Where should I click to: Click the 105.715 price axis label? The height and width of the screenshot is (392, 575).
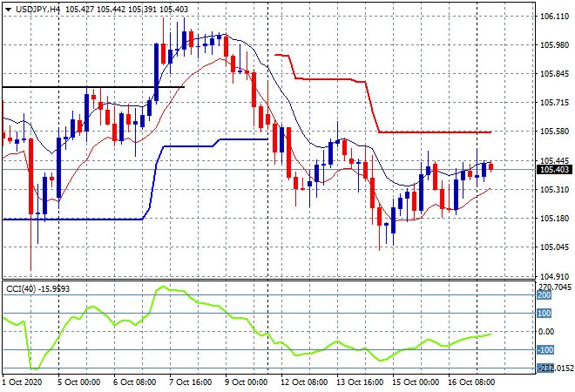click(554, 102)
